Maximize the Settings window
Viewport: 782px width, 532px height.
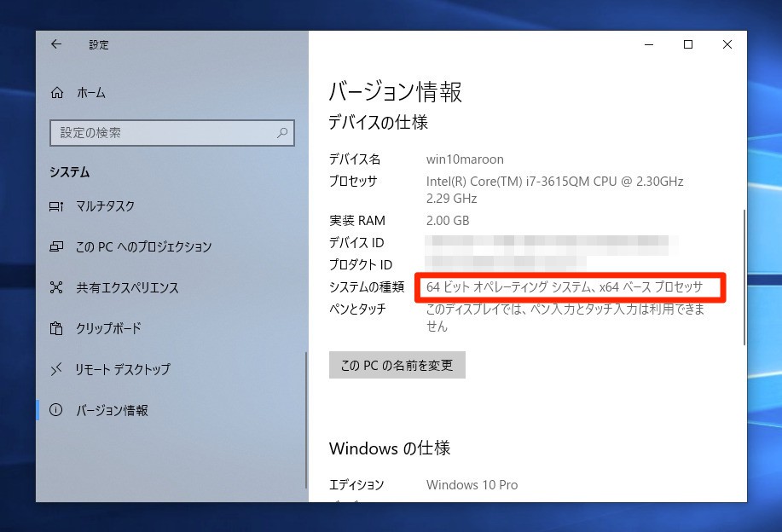687,44
